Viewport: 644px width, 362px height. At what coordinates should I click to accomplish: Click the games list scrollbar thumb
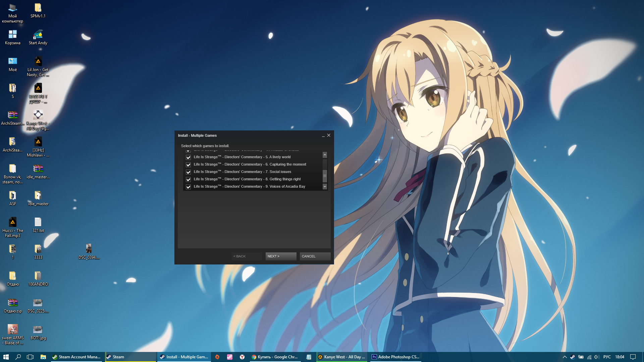click(x=325, y=176)
